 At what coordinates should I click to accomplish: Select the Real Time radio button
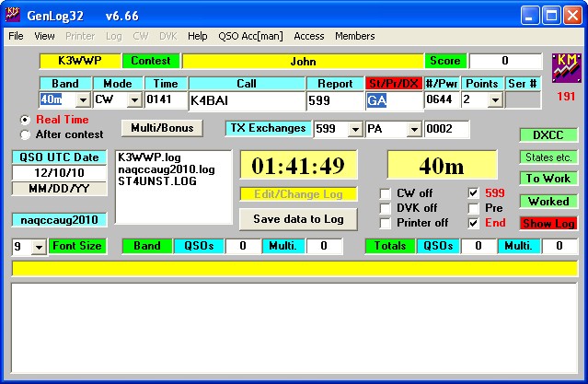[x=25, y=120]
